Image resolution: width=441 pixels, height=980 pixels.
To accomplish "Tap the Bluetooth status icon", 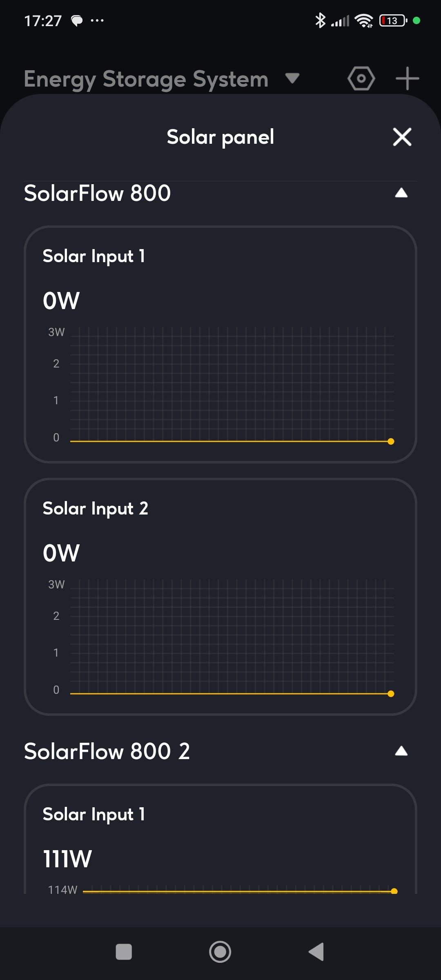I will point(320,20).
